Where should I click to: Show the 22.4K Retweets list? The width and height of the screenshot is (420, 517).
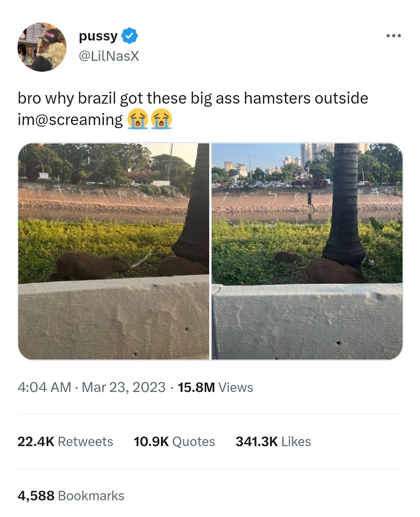coord(65,442)
